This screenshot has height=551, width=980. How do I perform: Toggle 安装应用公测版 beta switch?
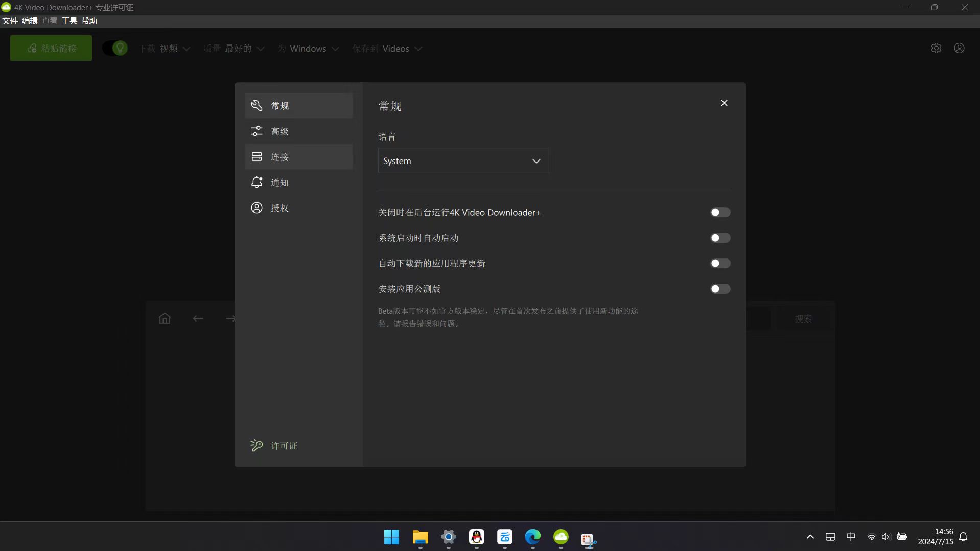(x=720, y=289)
